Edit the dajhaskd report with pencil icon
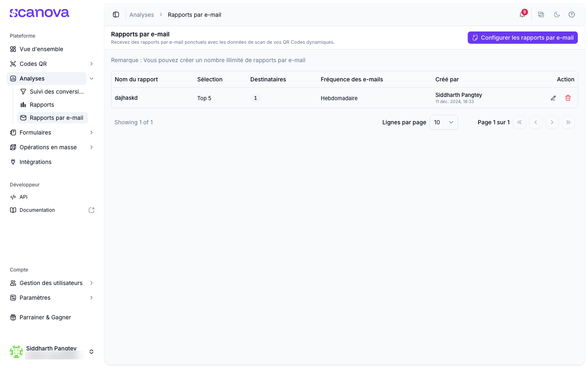 [553, 98]
